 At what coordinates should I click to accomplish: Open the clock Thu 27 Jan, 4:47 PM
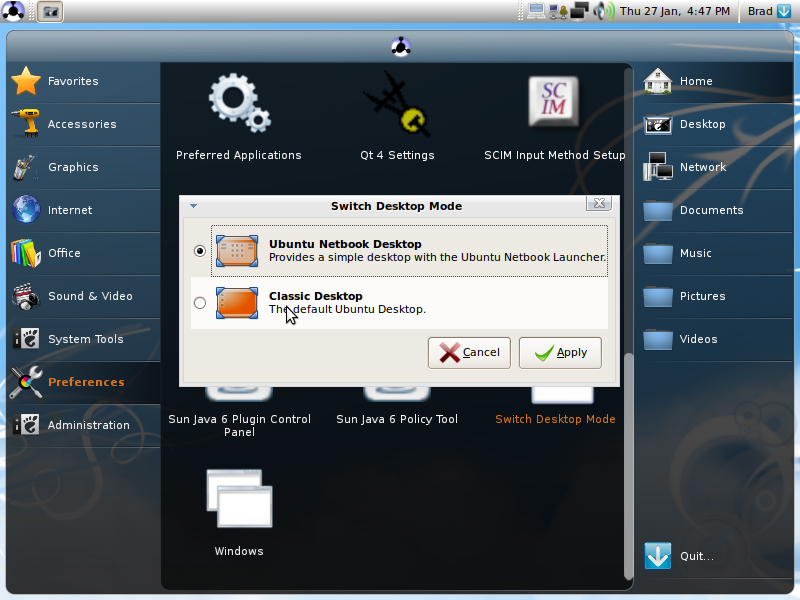click(x=675, y=11)
